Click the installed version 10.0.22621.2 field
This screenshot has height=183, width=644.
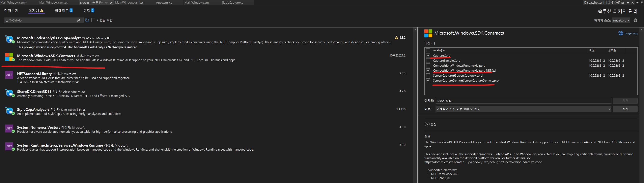[523, 101]
